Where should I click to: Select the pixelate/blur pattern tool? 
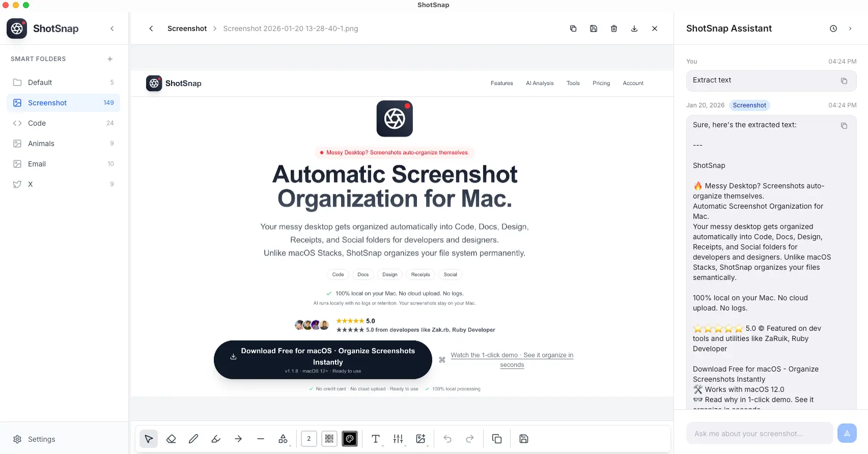pos(329,439)
